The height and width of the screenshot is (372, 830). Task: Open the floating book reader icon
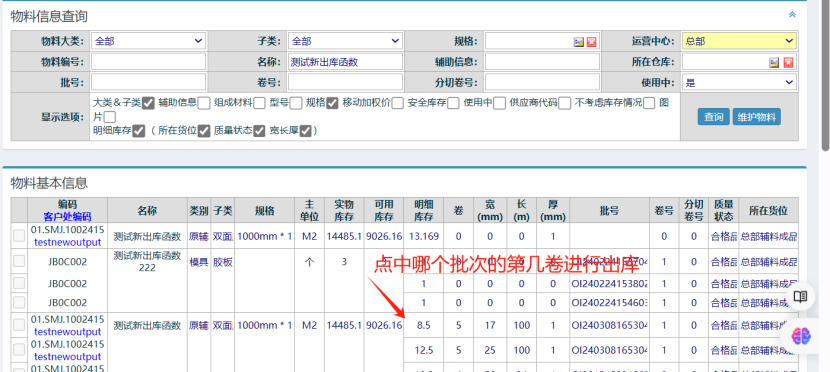800,296
